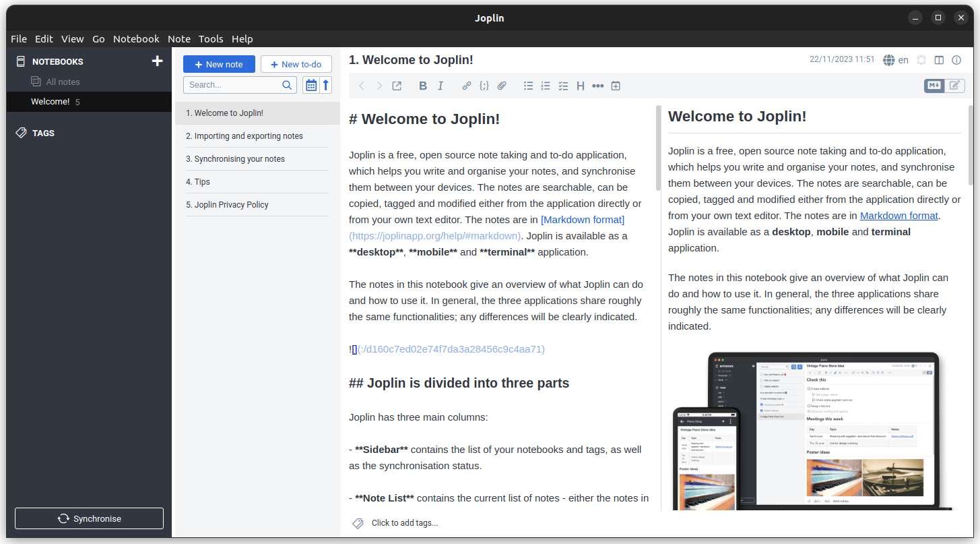Open the Tools menu
This screenshot has width=980, height=544.
point(211,39)
